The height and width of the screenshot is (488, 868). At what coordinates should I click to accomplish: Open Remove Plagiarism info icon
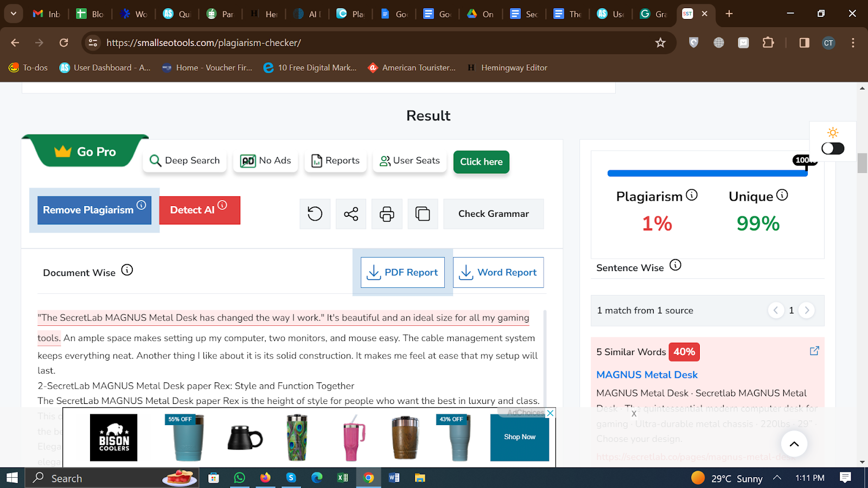click(141, 205)
